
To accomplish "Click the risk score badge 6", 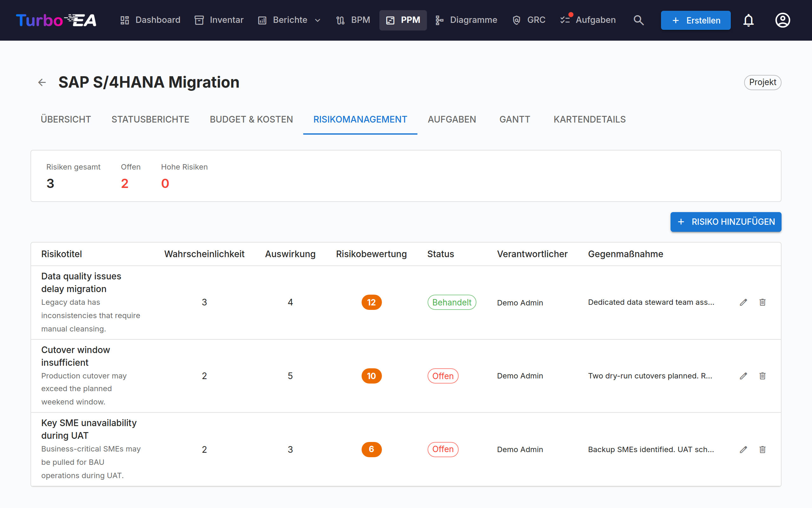I will pyautogui.click(x=371, y=450).
